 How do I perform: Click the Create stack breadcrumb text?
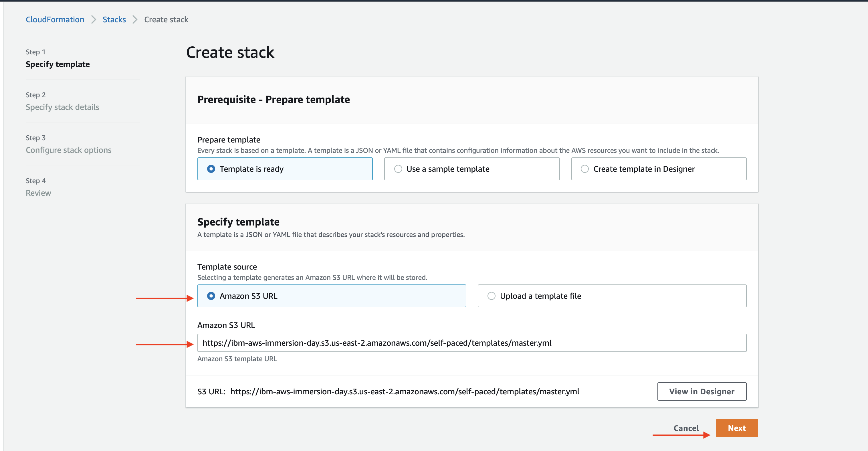(166, 19)
